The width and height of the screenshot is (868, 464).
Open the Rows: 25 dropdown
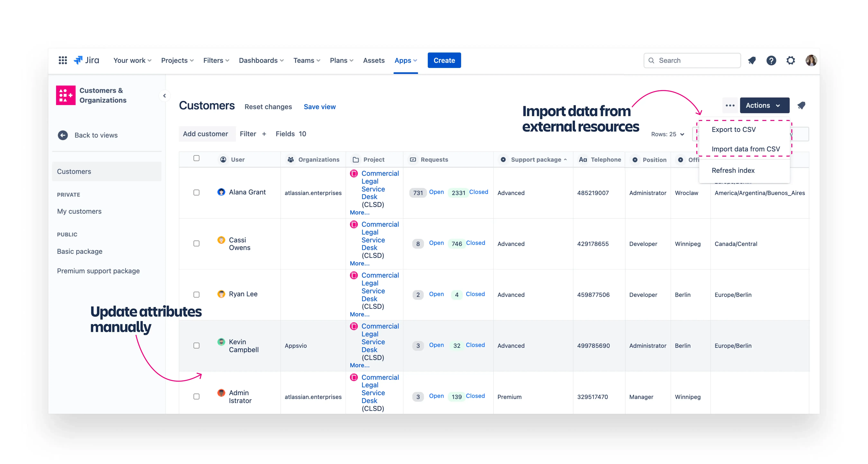668,134
